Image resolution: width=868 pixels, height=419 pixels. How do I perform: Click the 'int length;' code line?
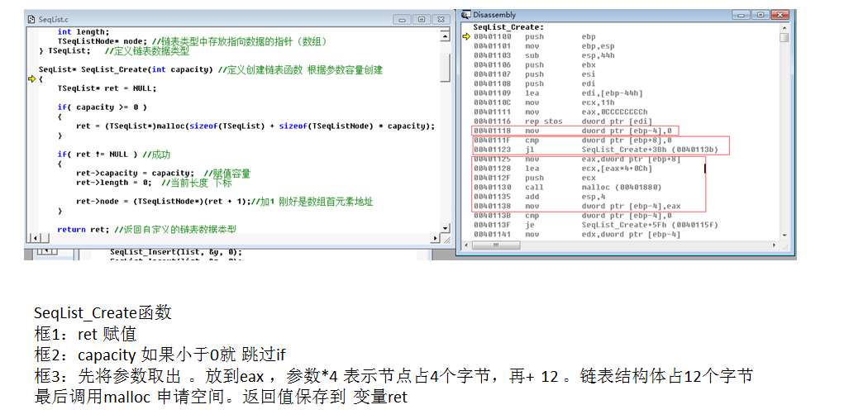point(83,32)
